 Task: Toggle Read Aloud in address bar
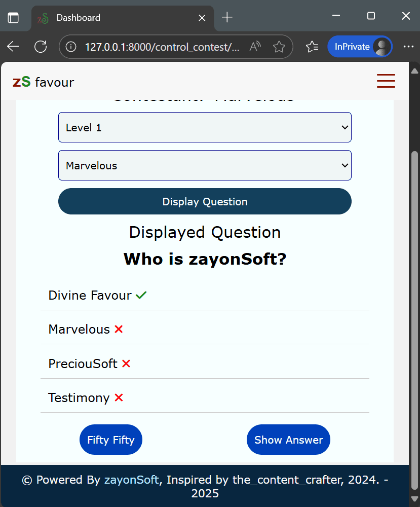pyautogui.click(x=255, y=47)
